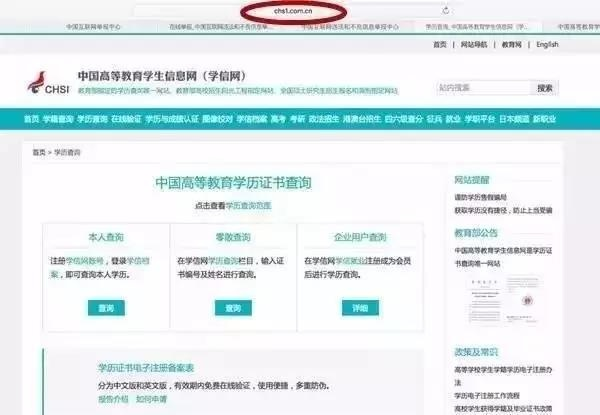The width and height of the screenshot is (600, 415).
Task: Open 首页 in the top utility links
Action: pos(440,45)
